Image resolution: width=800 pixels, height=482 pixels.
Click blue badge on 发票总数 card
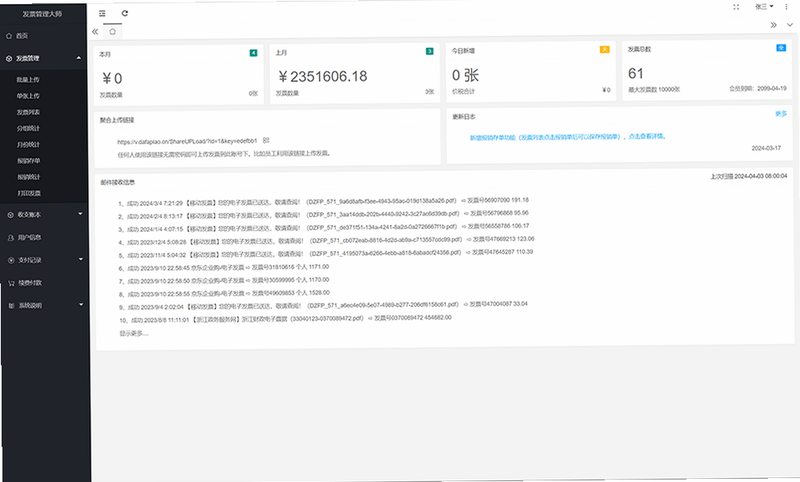click(x=781, y=47)
